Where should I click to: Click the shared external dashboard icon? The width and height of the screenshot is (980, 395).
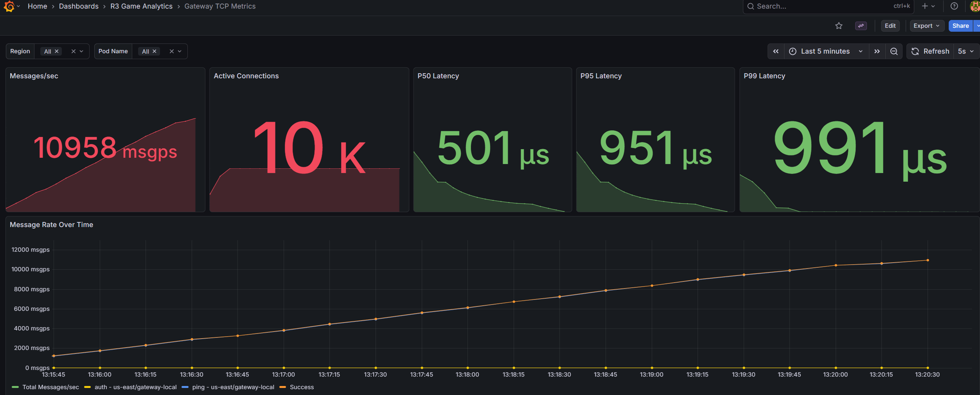pyautogui.click(x=861, y=26)
